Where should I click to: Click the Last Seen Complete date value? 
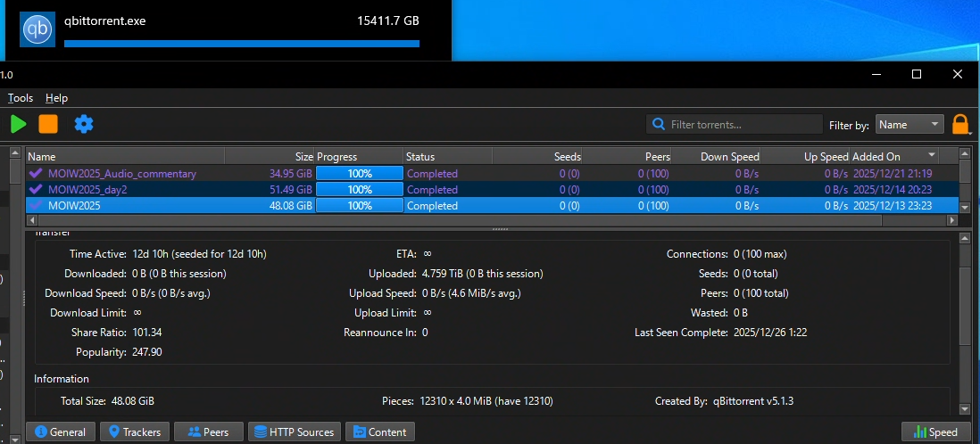click(x=770, y=333)
